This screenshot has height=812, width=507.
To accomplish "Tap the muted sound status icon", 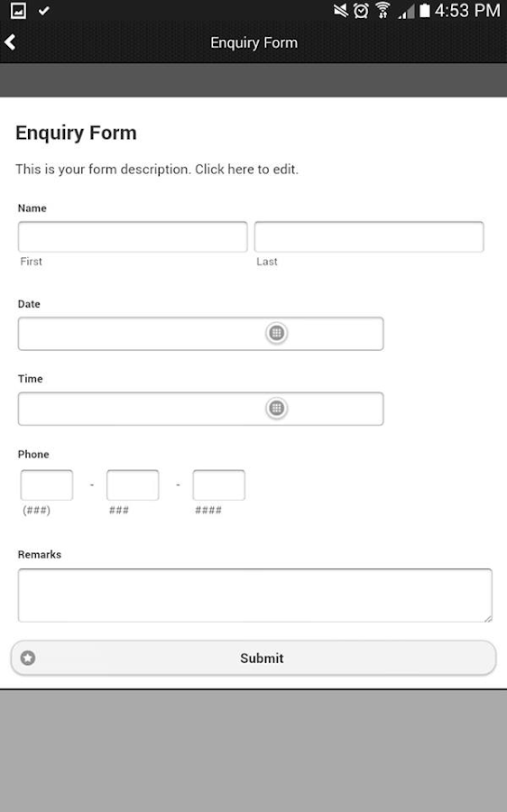I will click(340, 10).
